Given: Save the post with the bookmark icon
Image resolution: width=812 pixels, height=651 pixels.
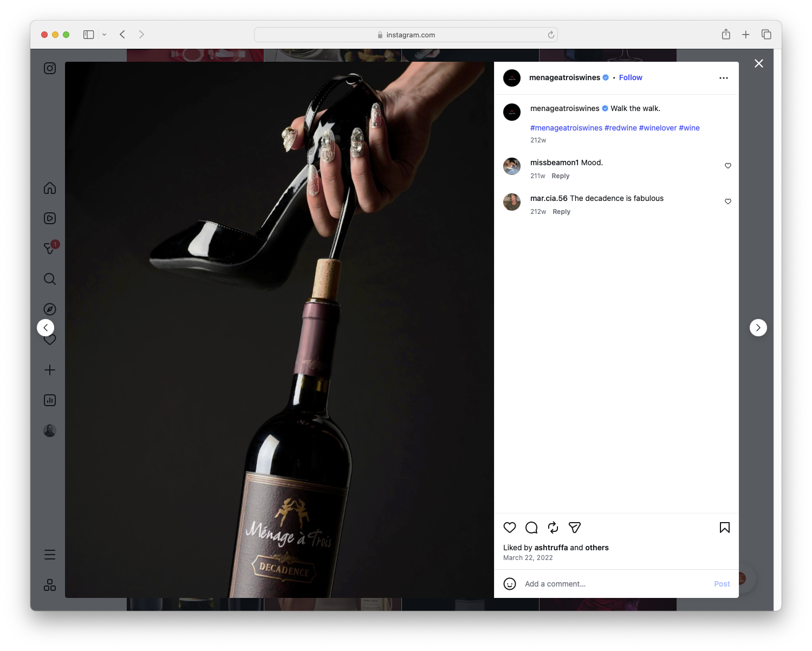Looking at the screenshot, I should [724, 528].
